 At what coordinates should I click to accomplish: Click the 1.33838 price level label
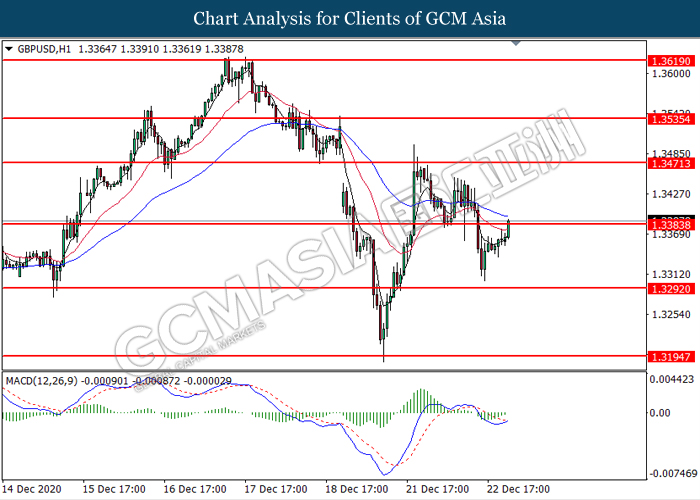(671, 225)
